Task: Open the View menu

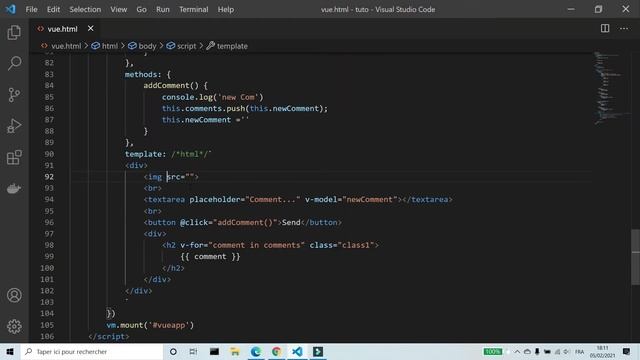Action: [x=118, y=9]
